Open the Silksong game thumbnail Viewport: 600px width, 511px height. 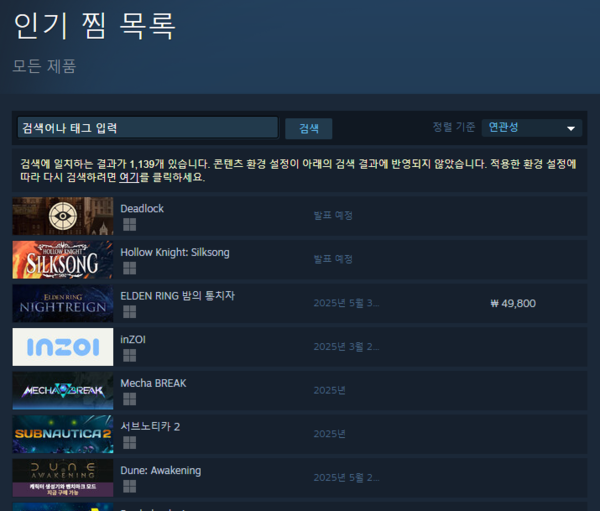coord(63,260)
